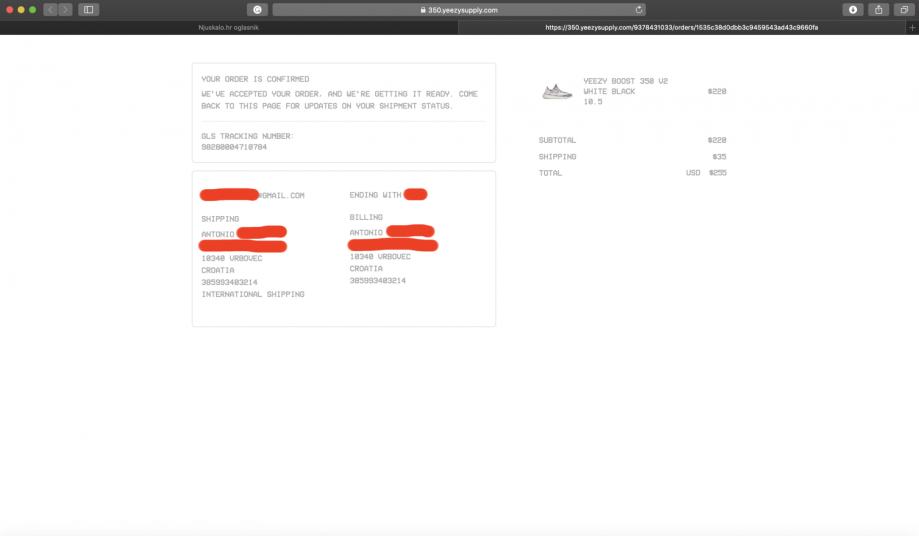Click the shipping 10340 VRBOVEC address line
The image size is (919, 536).
232,258
